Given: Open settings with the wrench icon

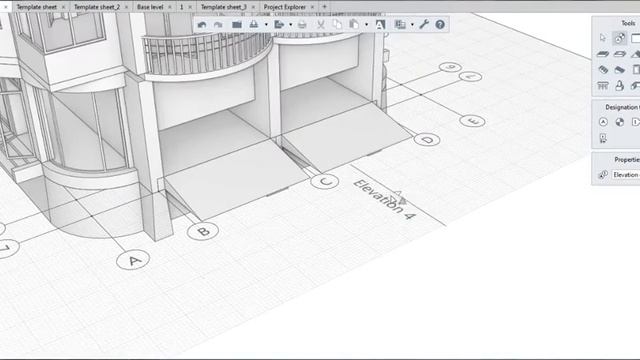Looking at the screenshot, I should 424,24.
